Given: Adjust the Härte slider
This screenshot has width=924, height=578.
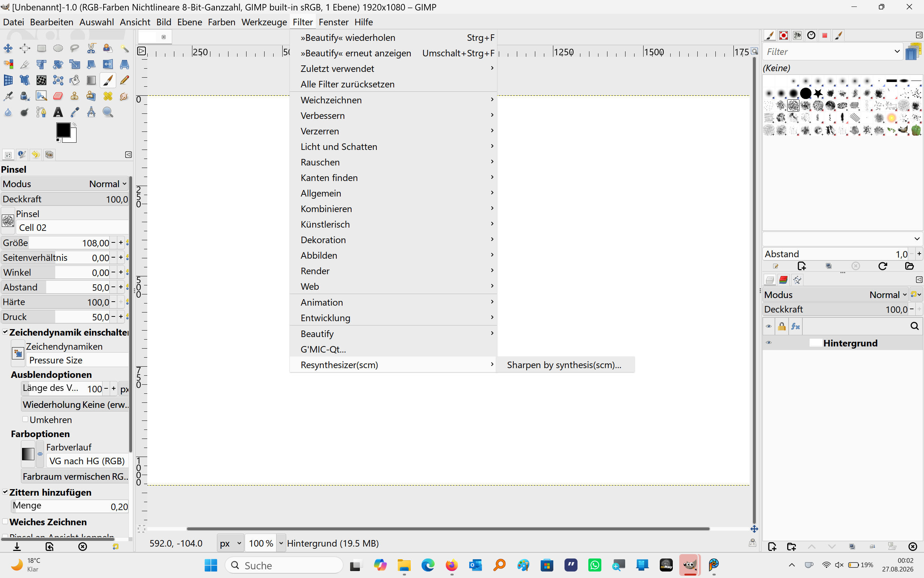Looking at the screenshot, I should click(x=56, y=302).
